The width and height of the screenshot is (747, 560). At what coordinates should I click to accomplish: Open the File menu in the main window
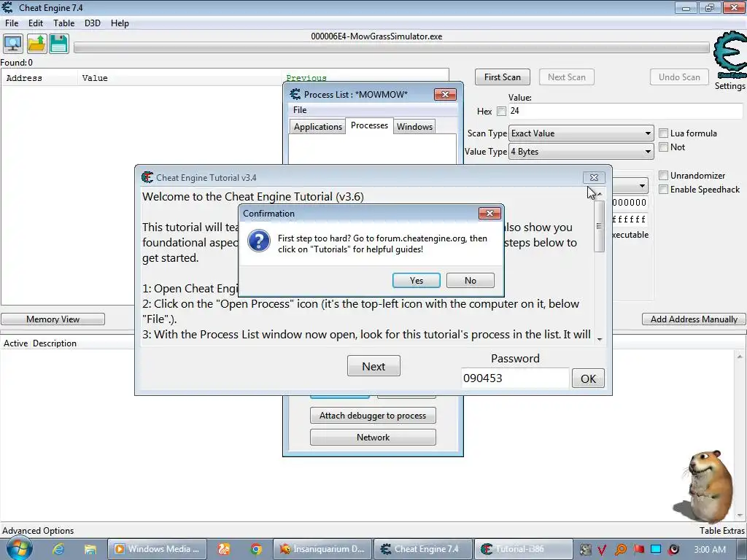(12, 23)
